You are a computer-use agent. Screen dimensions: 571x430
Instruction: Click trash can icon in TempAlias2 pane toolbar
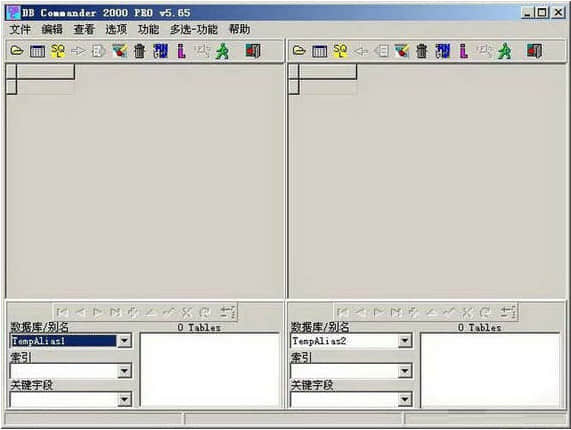pyautogui.click(x=422, y=51)
